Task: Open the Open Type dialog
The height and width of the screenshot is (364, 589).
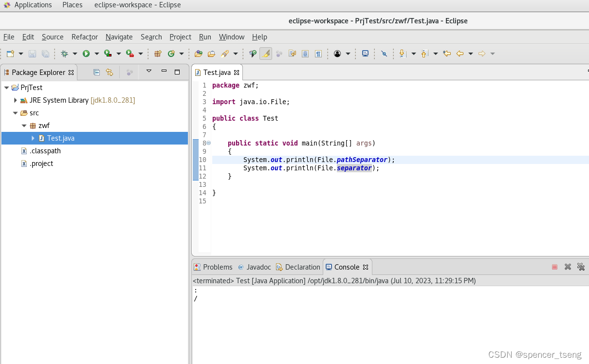Action: [x=199, y=54]
